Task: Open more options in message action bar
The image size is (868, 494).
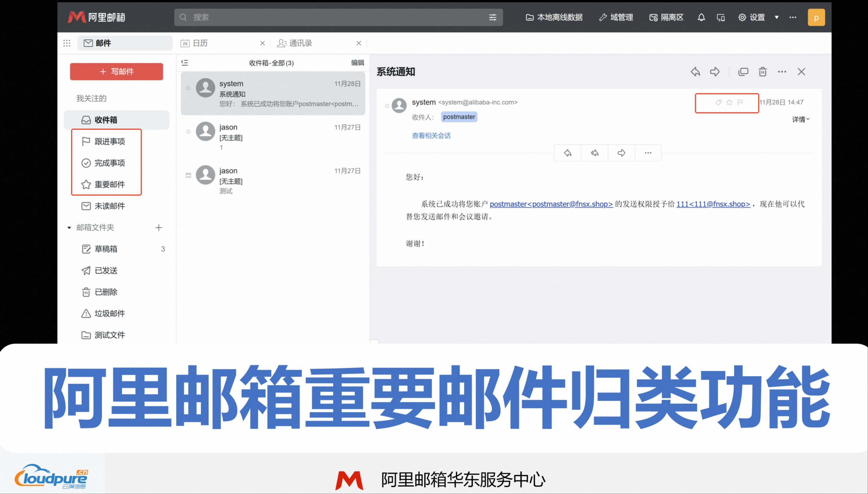Action: coord(648,153)
